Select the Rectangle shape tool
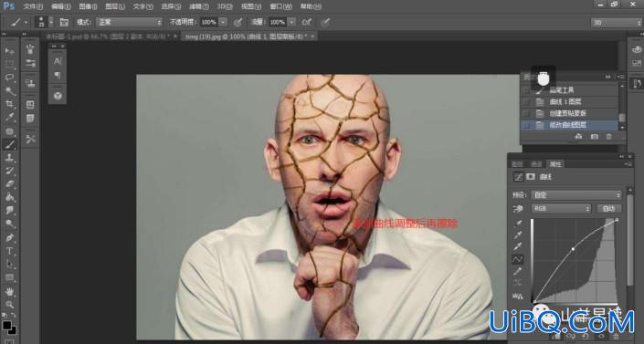This screenshot has height=344, width=644. click(x=9, y=277)
